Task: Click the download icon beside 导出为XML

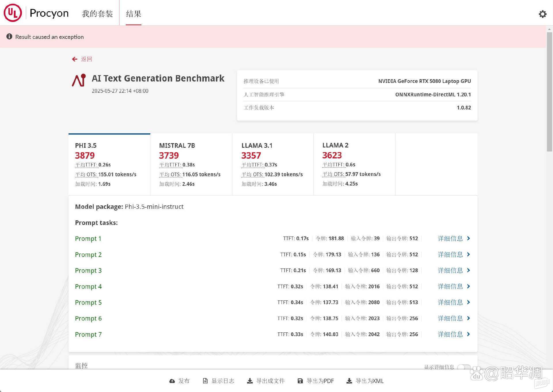Action: (x=349, y=381)
